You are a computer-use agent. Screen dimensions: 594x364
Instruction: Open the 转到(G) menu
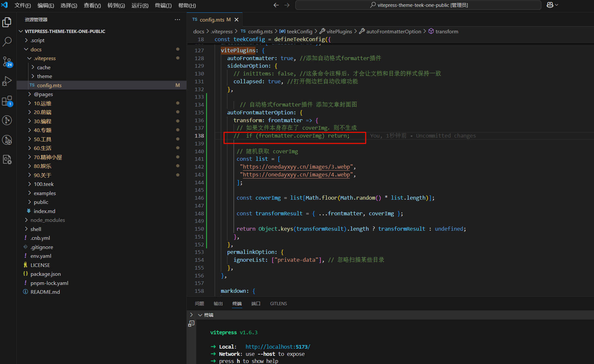tap(116, 5)
